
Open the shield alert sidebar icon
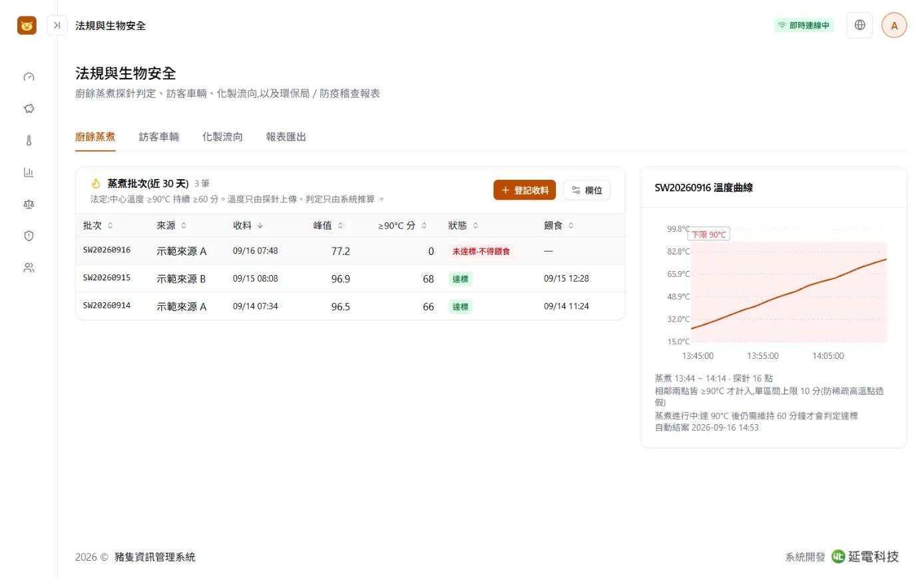29,236
